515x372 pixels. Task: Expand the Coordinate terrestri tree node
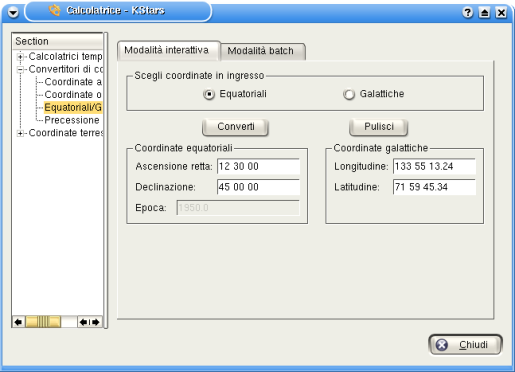pos(20,133)
